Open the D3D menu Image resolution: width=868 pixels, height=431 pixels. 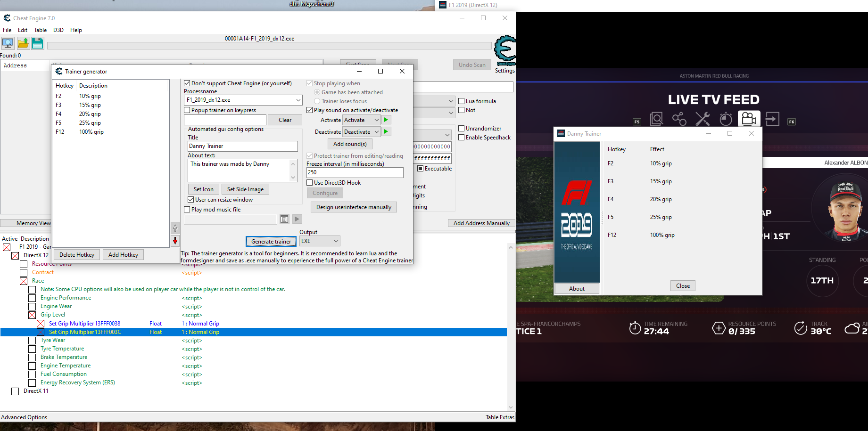(58, 30)
